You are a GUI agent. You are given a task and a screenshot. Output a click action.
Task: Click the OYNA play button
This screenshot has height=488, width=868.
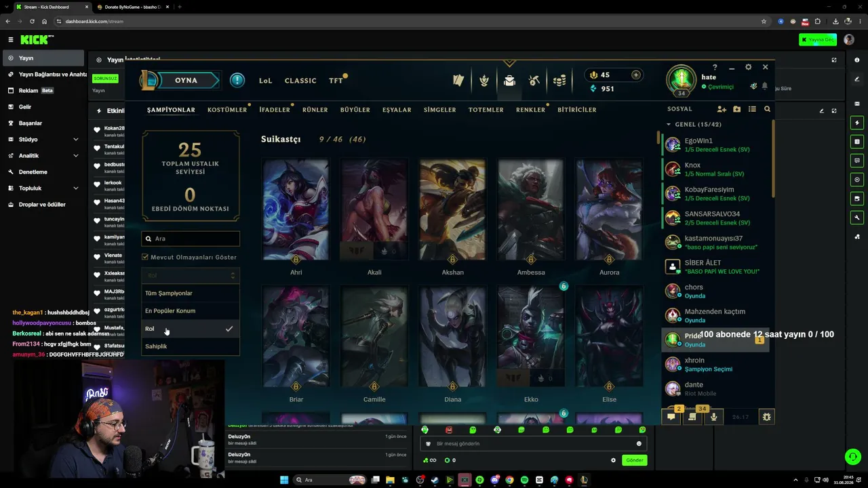pyautogui.click(x=186, y=81)
